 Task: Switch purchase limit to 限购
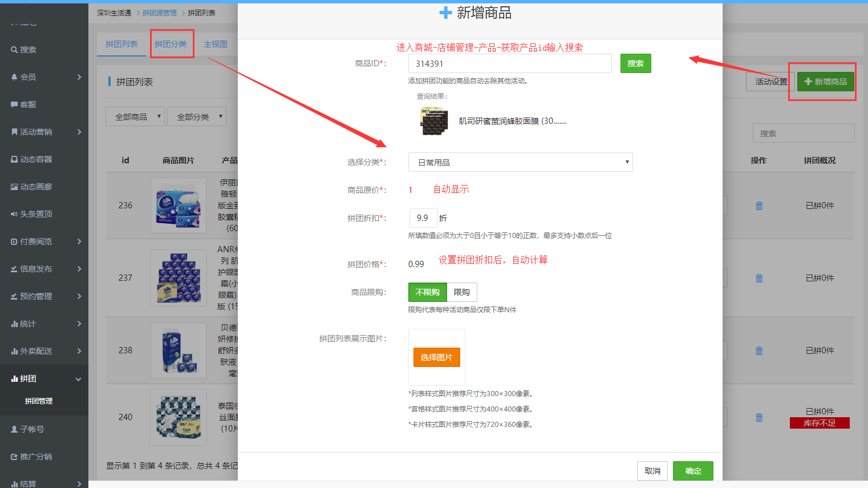[462, 292]
